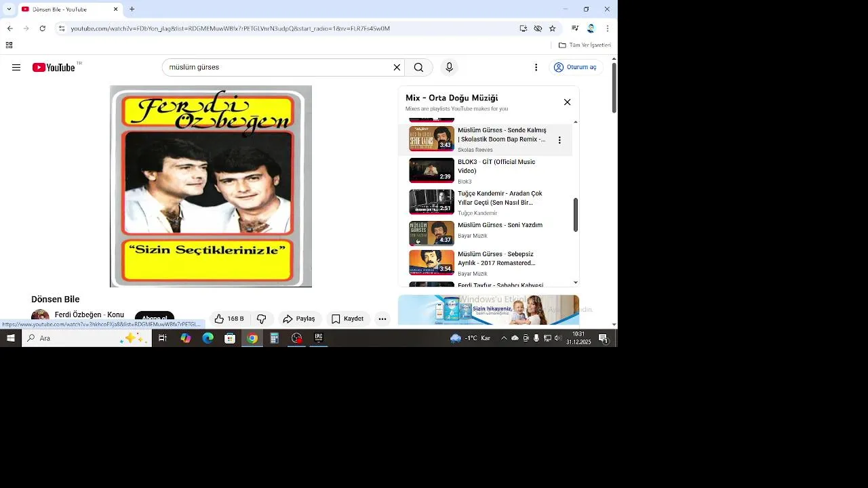Bookmark this tab with star
868x488 pixels.
pos(552,28)
